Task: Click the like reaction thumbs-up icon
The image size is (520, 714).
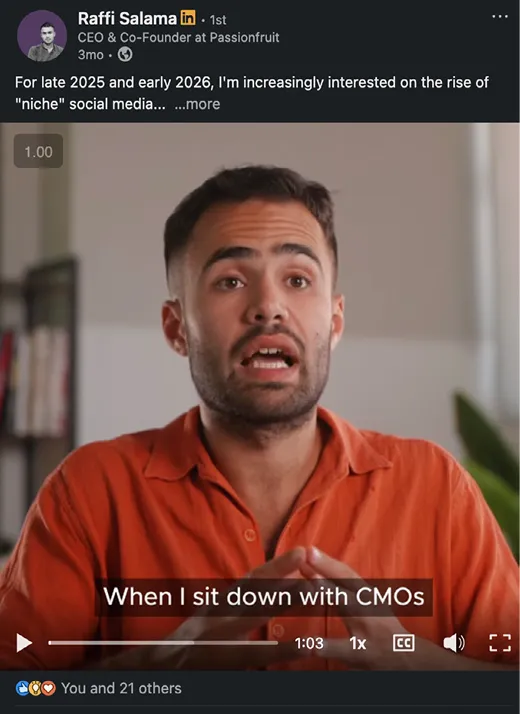Action: click(22, 688)
